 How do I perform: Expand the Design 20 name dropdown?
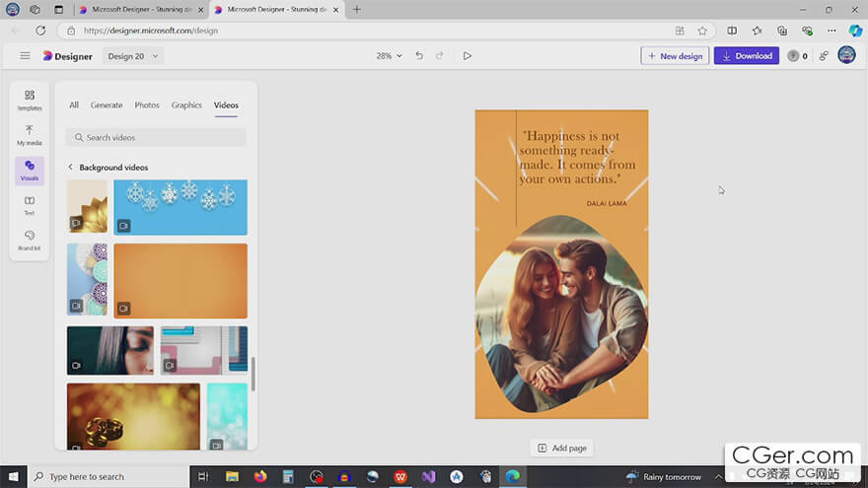[x=133, y=56]
